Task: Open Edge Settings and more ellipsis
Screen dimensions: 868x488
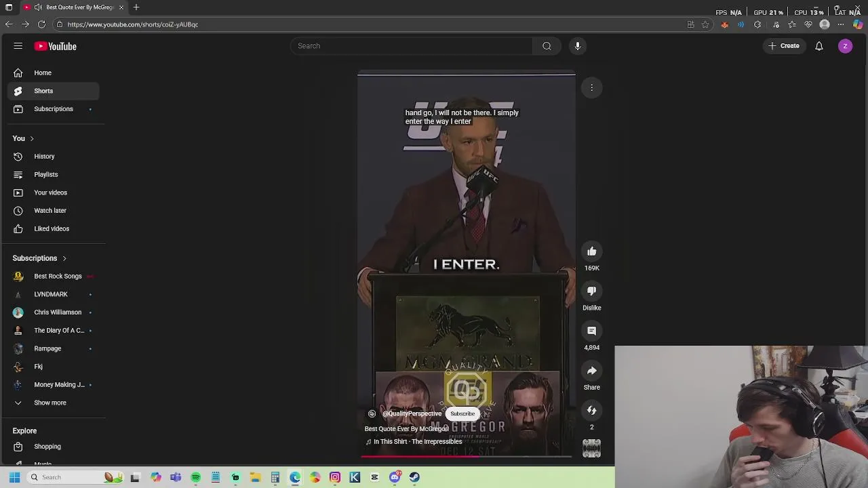Action: [841, 24]
